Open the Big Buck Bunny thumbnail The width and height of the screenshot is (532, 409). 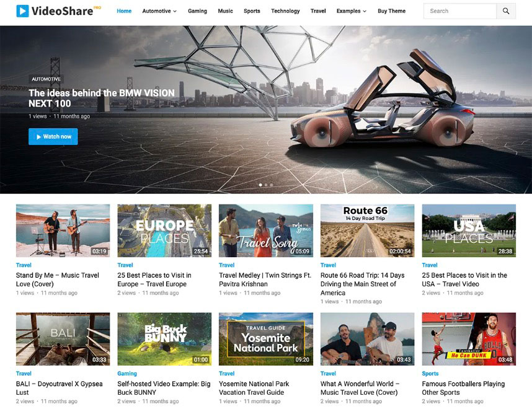pos(164,339)
